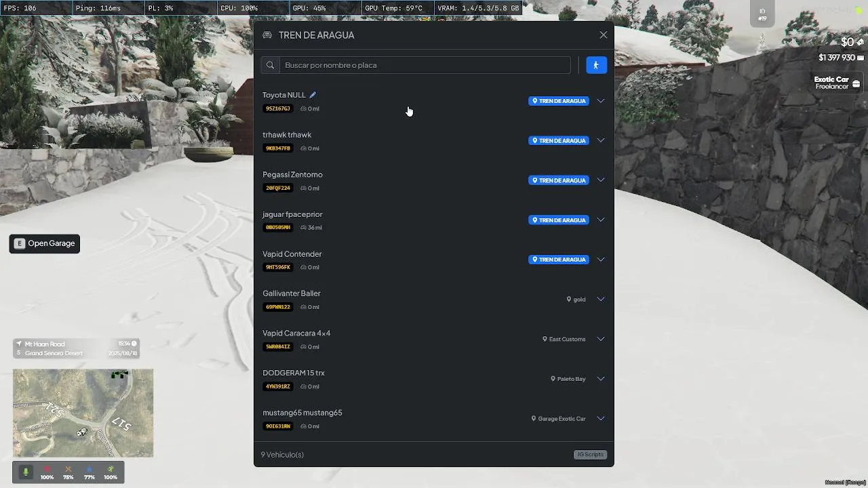Click the pencil icon next to Toyota NULL
Image resolution: width=868 pixels, height=488 pixels.
click(x=313, y=95)
